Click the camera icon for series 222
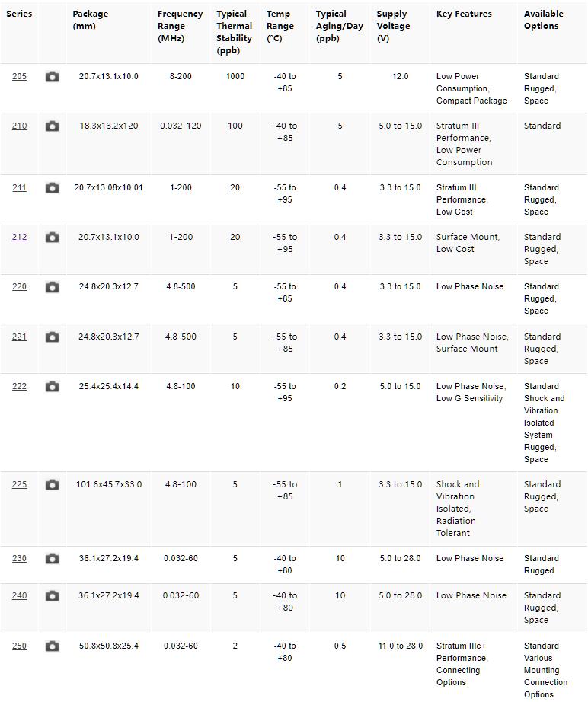 (52, 387)
